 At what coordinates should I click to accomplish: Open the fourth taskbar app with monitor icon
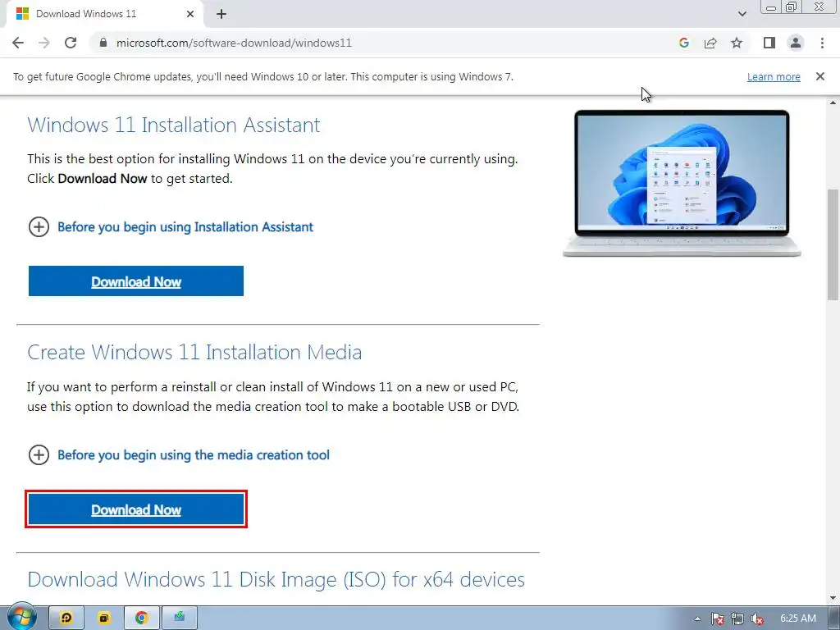180,618
